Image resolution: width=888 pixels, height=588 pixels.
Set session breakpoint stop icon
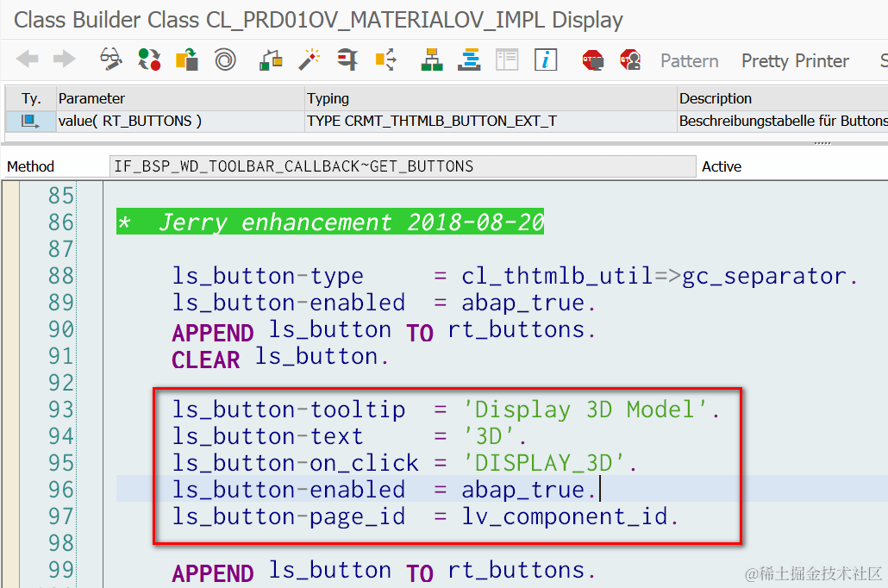593,59
